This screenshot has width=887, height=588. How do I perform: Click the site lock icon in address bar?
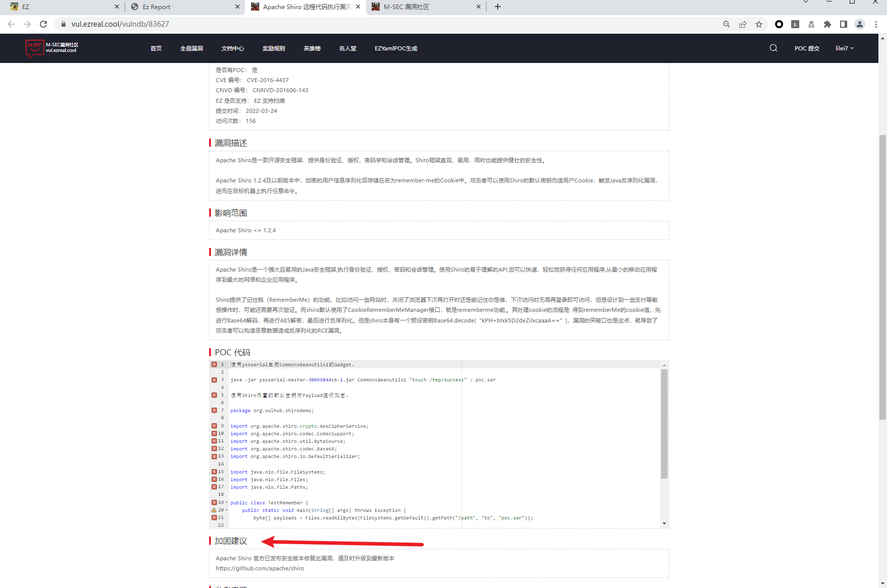[64, 24]
